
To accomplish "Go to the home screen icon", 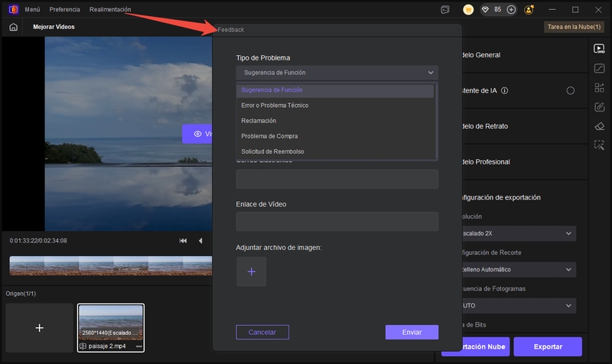I will click(x=13, y=27).
